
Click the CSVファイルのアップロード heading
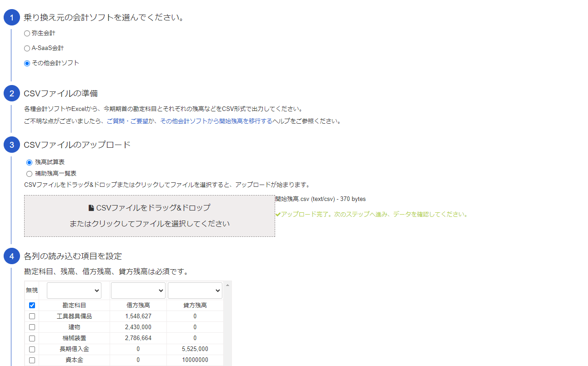(x=77, y=145)
